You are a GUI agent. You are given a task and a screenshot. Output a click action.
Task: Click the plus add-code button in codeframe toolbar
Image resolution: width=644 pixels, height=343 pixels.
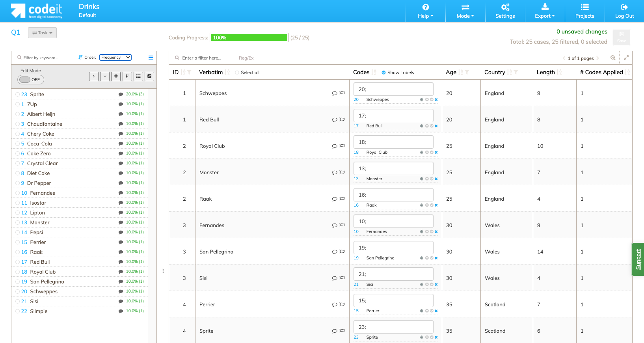pos(116,76)
